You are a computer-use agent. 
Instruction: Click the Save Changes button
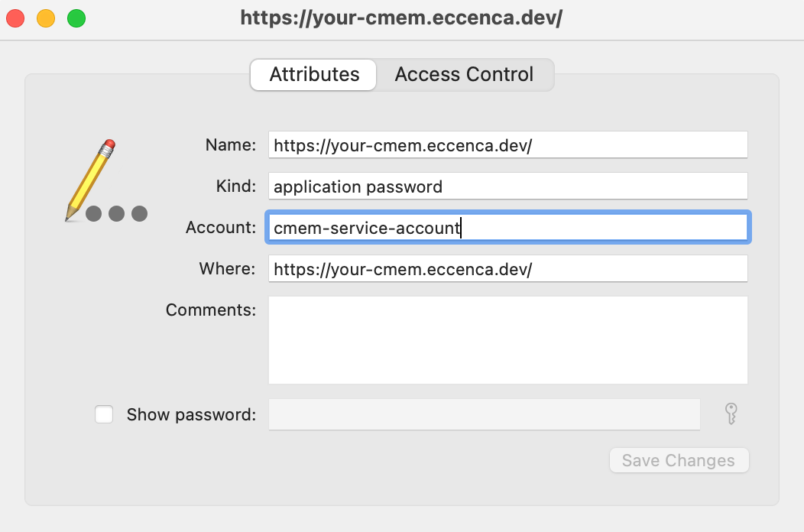click(679, 460)
